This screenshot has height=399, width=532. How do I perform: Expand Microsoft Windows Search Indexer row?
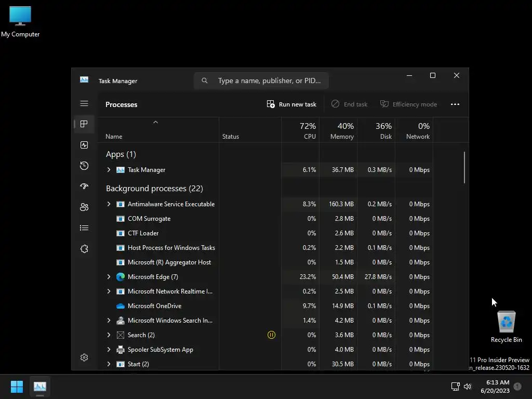click(109, 320)
